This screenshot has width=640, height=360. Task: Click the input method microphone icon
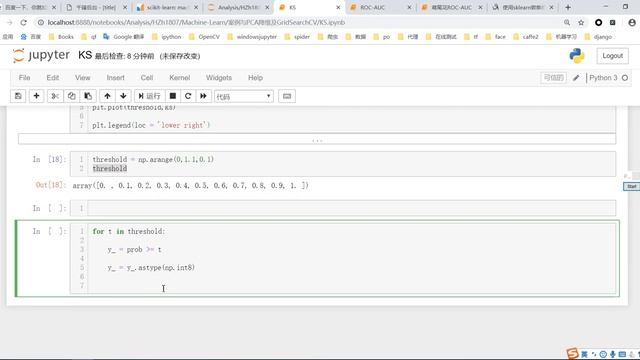coord(613,354)
